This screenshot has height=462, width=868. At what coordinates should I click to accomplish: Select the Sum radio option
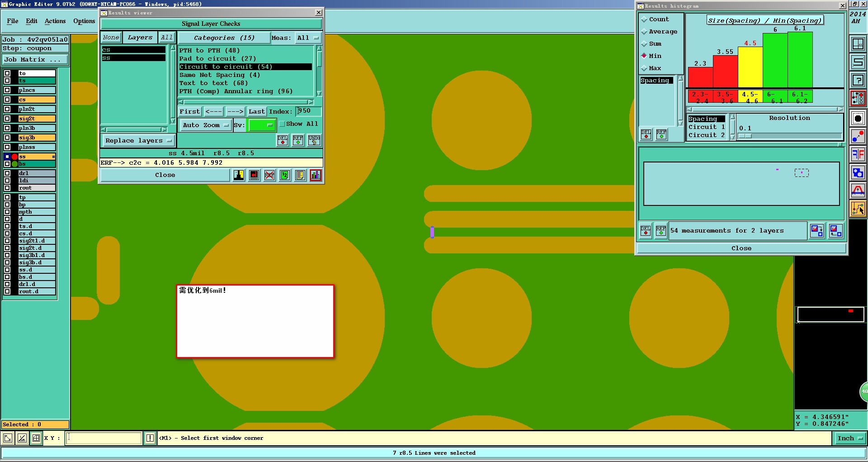[644, 44]
